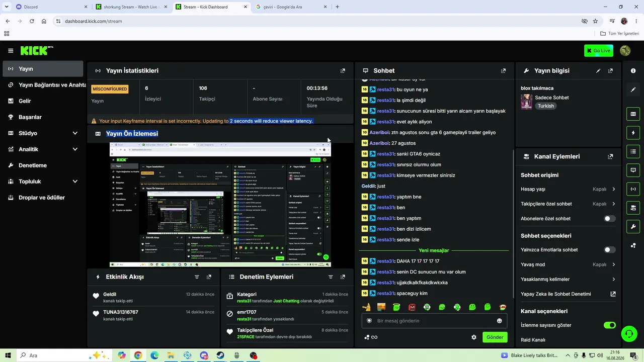Image resolution: width=644 pixels, height=362 pixels.
Task: Open Gelir in the sidebar
Action: pos(43,101)
